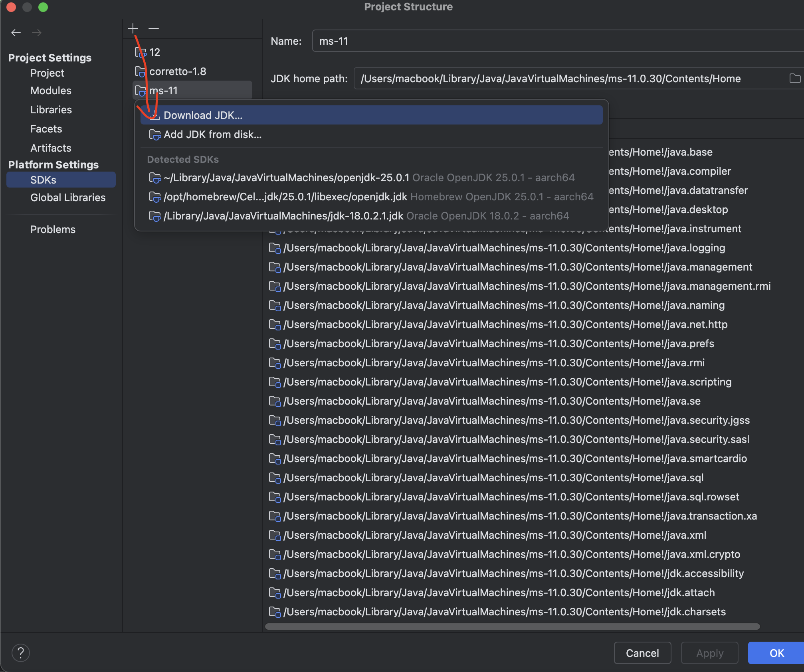The width and height of the screenshot is (804, 672).
Task: Select the java.sql.rowset classpath entry
Action: tap(504, 497)
